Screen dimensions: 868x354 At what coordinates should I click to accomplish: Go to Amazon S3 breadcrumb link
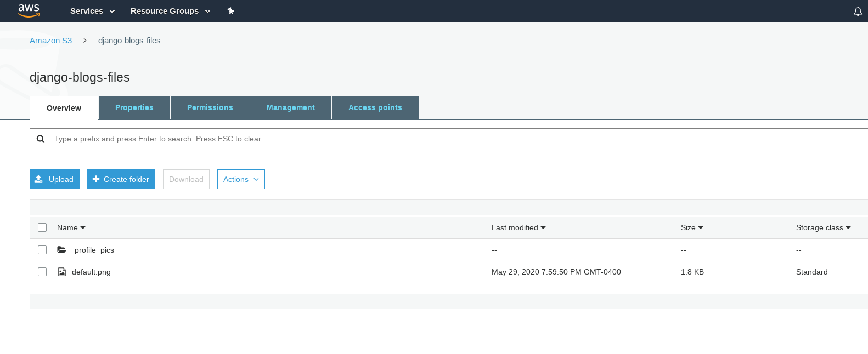click(x=51, y=41)
